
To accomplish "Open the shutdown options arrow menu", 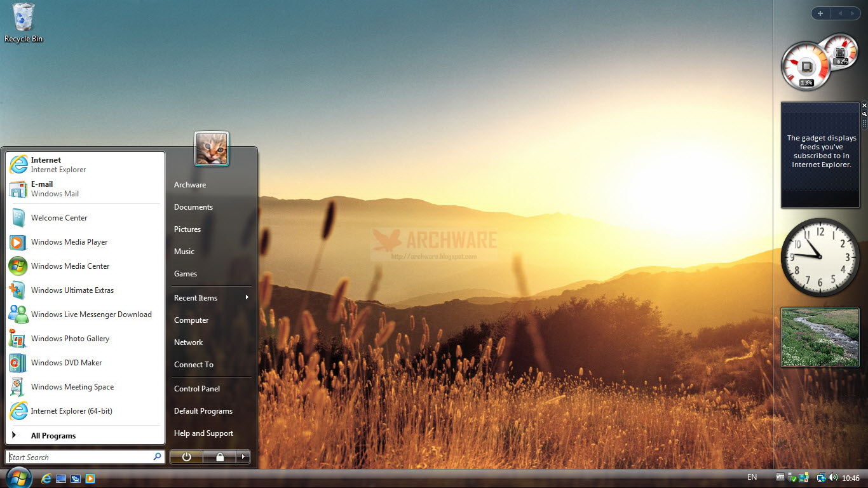I will (x=243, y=457).
